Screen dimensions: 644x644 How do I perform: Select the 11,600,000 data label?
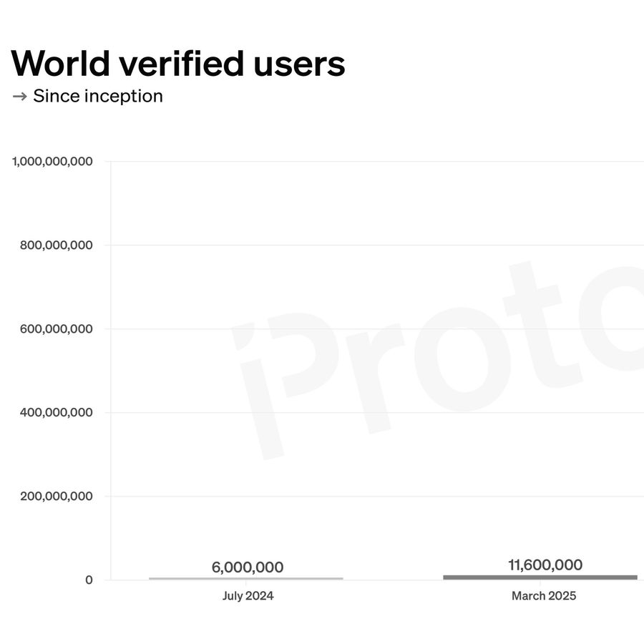click(x=545, y=565)
